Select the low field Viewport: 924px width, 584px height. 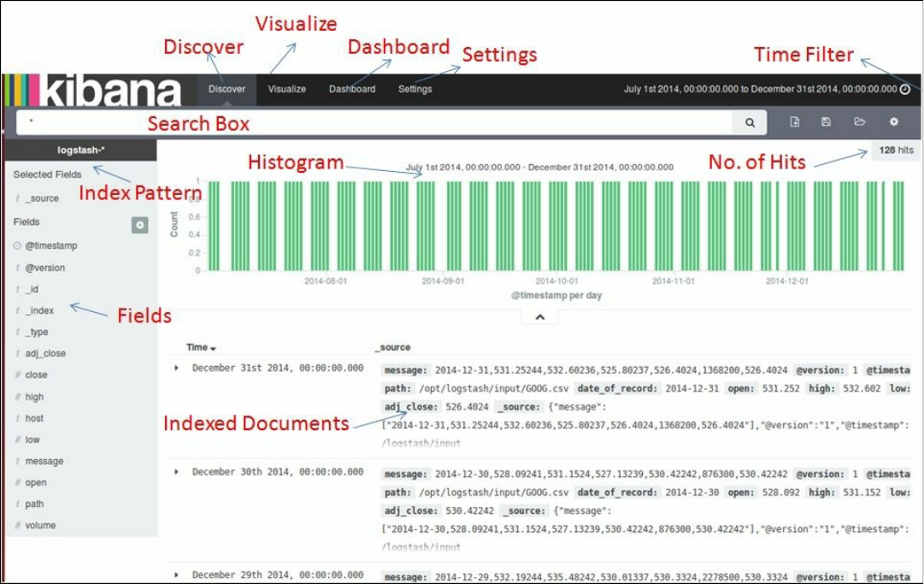pos(32,439)
